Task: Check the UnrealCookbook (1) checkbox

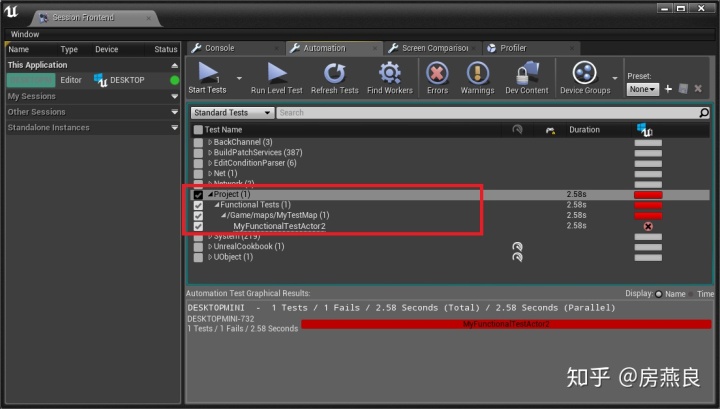Action: tap(198, 247)
